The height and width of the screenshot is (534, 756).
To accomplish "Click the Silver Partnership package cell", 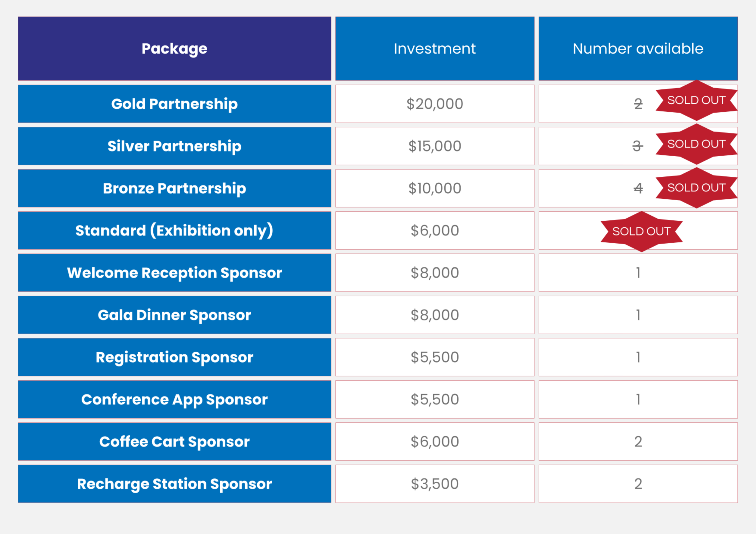I will click(x=174, y=146).
